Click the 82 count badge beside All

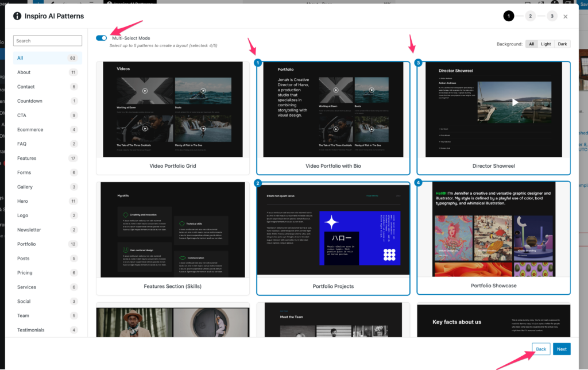[73, 58]
